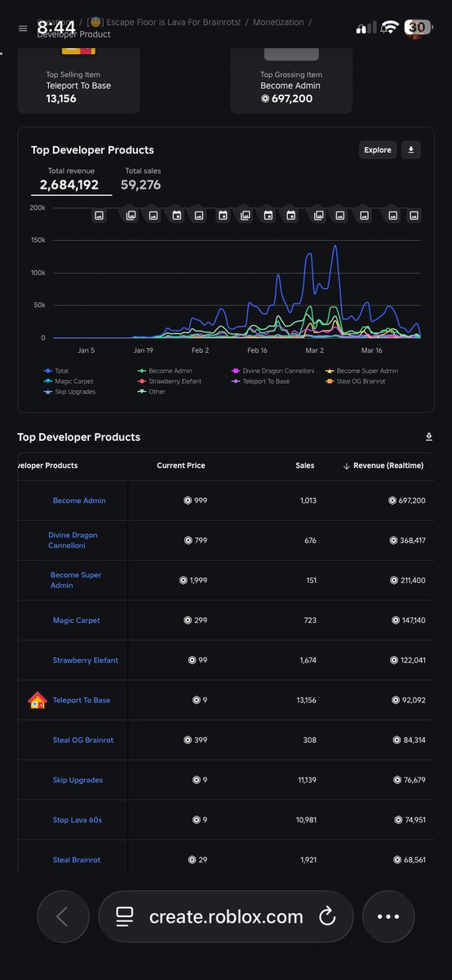Open the Skip Upgrades product link
The image size is (452, 980).
pos(78,780)
